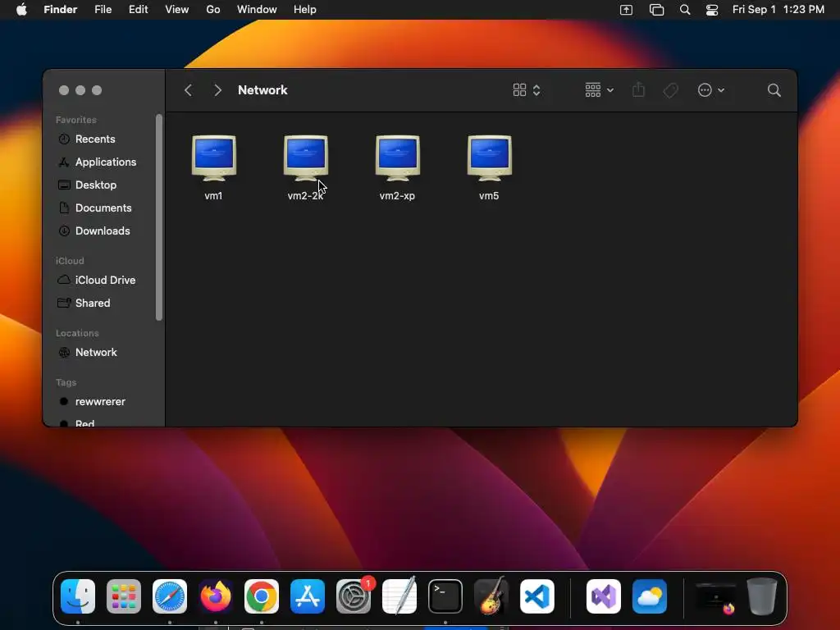Click Stage Manager menu bar icon
Screen dimensions: 840x630
(656, 10)
